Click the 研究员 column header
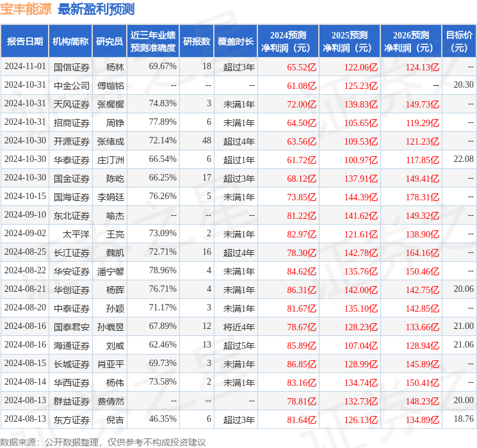The width and height of the screenshot is (477, 448). (x=109, y=42)
